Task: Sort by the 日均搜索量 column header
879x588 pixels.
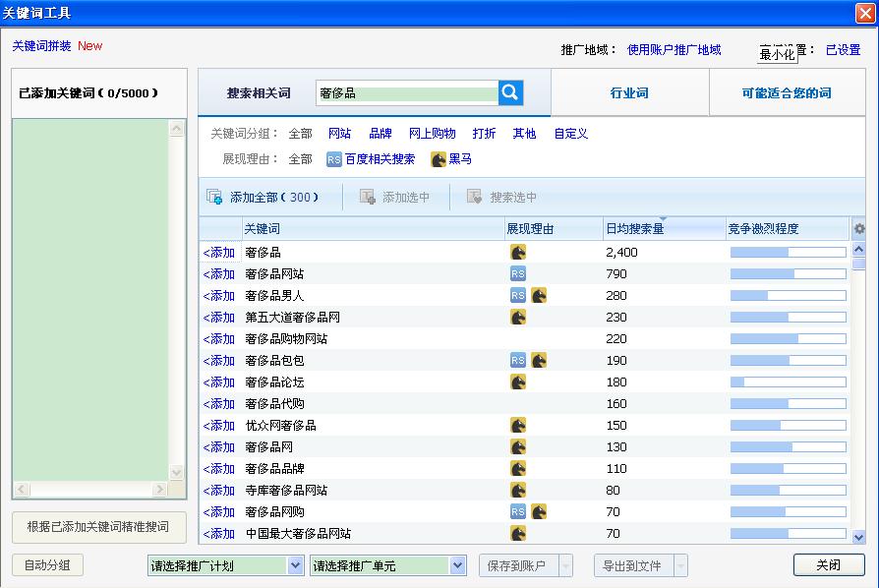Action: (634, 229)
